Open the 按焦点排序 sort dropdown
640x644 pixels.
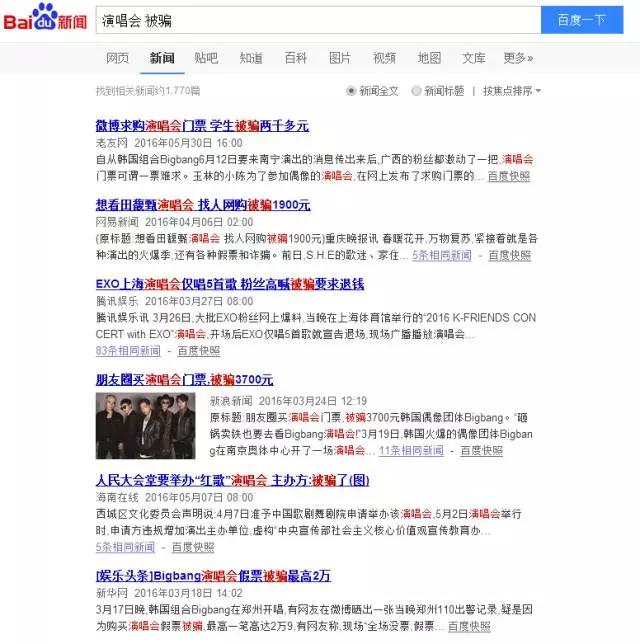click(512, 91)
